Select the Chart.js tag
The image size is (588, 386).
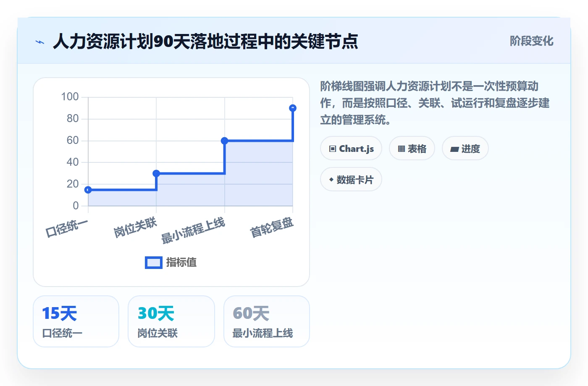[351, 149]
